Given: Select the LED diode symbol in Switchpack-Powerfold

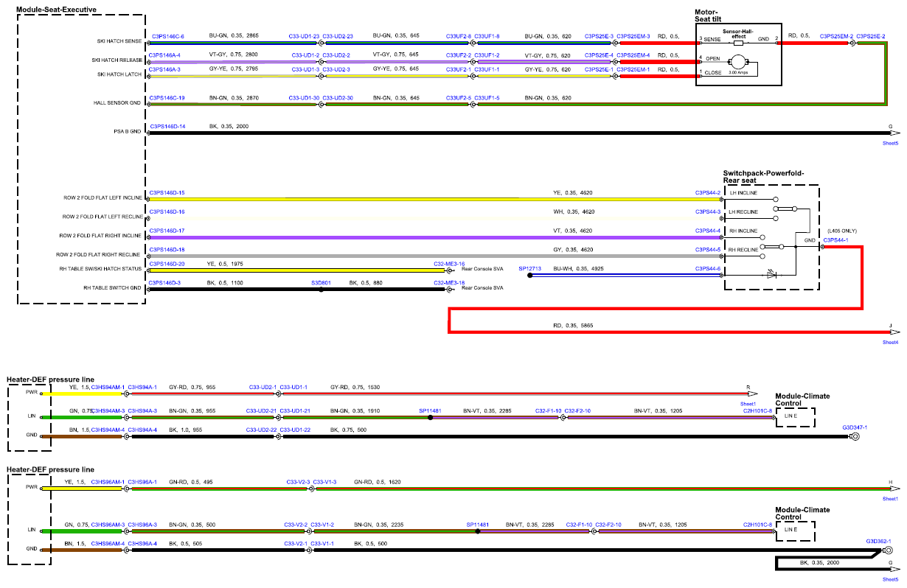Looking at the screenshot, I should pyautogui.click(x=771, y=272).
